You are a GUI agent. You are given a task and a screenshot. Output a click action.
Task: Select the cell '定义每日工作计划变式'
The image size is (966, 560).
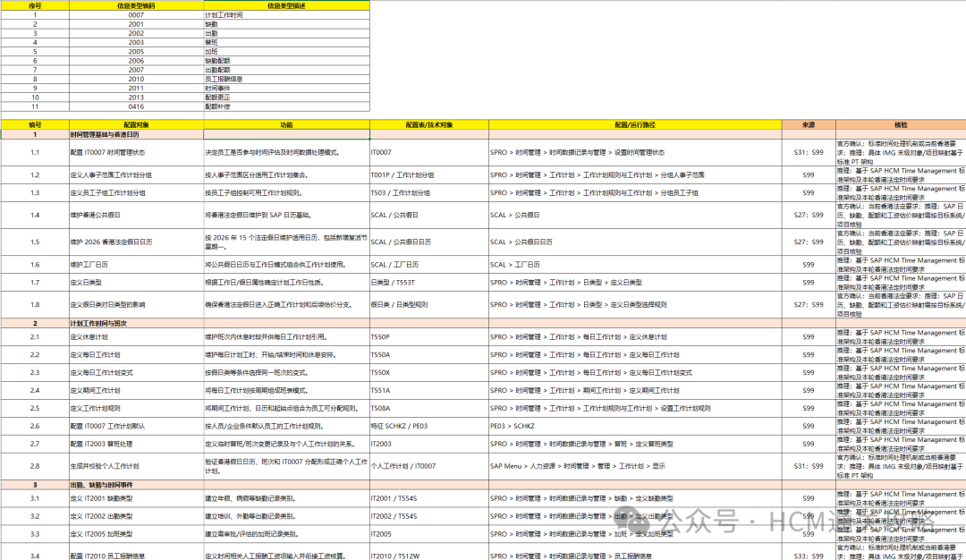click(x=136, y=373)
